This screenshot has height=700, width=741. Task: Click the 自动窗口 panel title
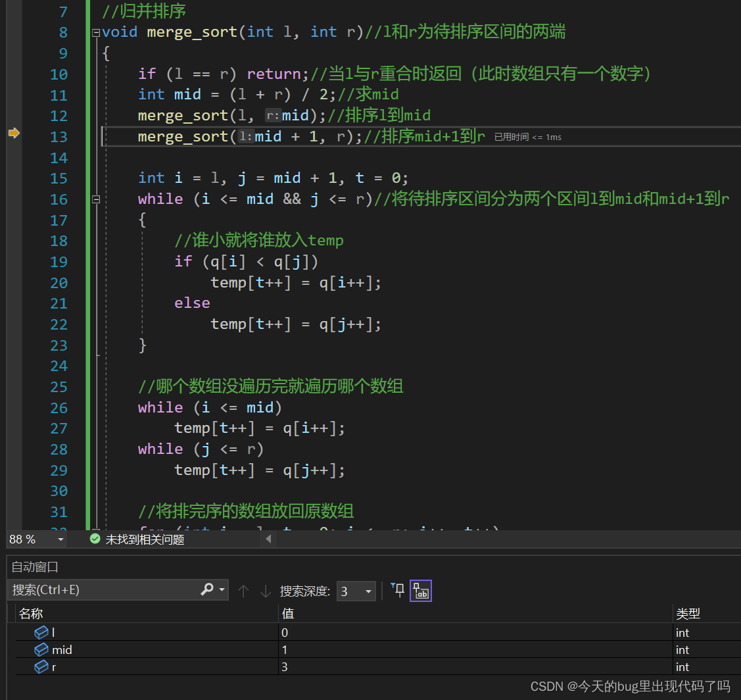[34, 566]
